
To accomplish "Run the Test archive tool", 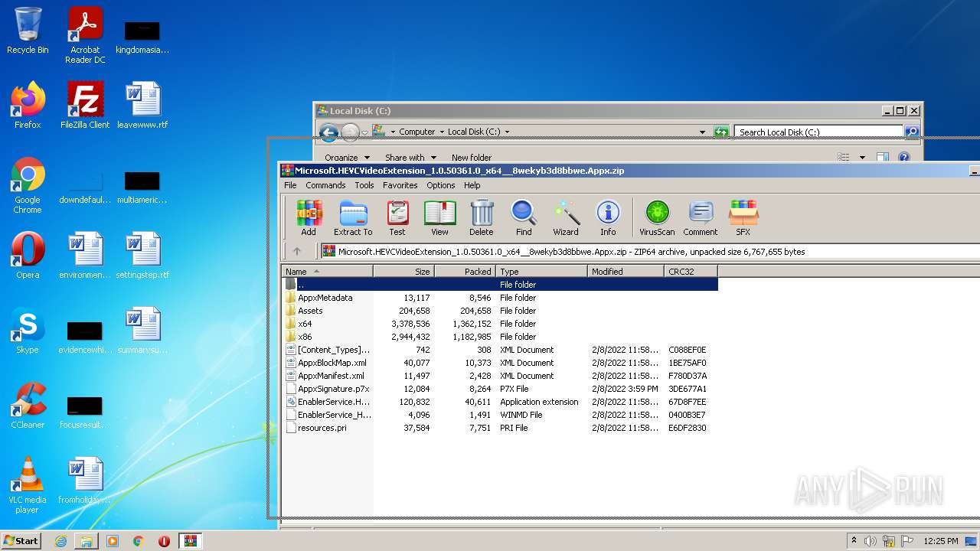I will point(397,218).
